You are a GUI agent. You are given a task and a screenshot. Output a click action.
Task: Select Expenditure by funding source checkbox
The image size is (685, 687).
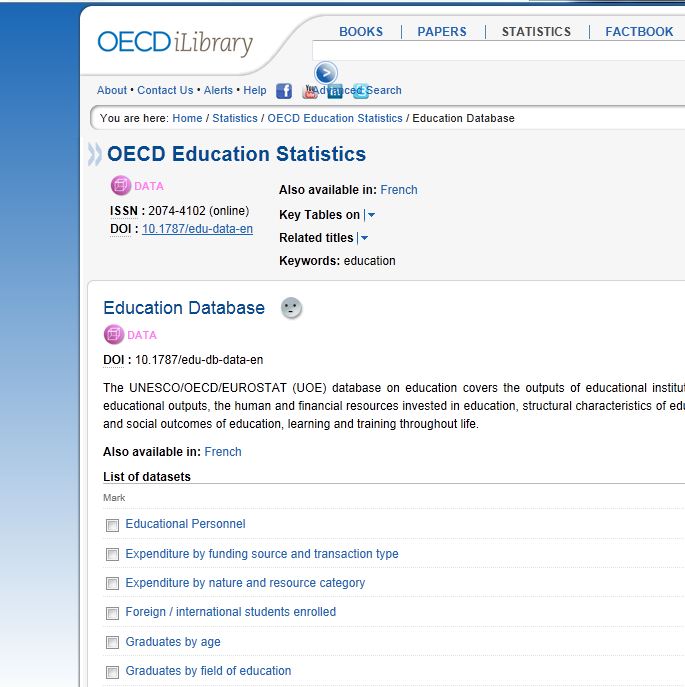[112, 555]
